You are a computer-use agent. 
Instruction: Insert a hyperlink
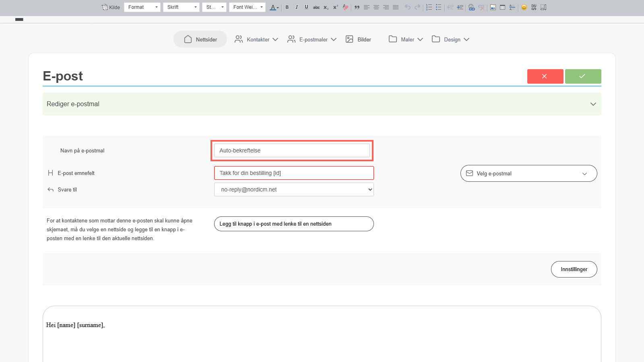click(472, 7)
